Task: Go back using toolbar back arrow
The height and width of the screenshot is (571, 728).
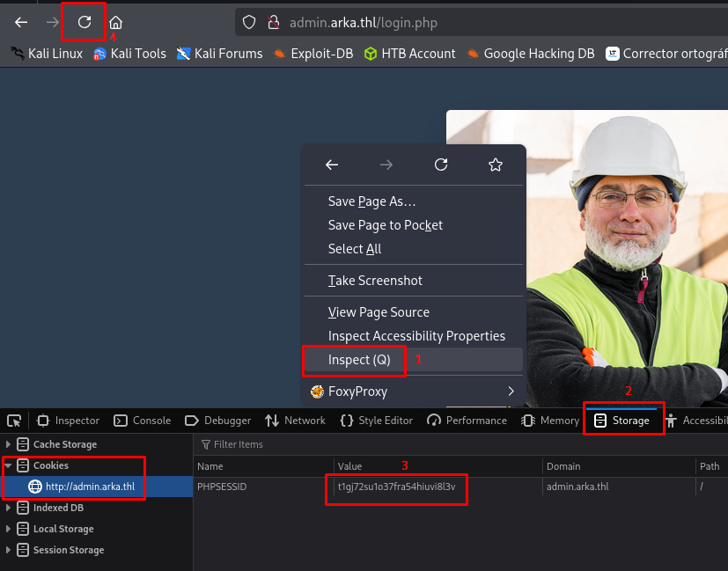Action: 21,22
